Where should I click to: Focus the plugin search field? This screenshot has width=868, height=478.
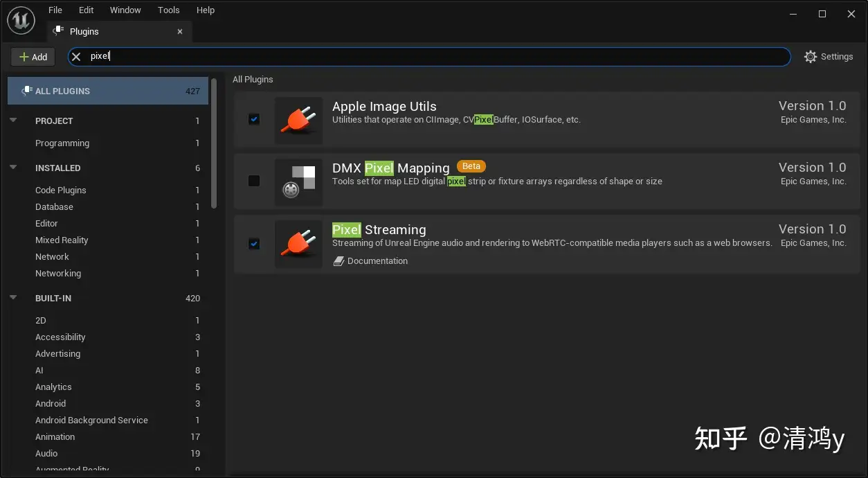click(x=429, y=57)
